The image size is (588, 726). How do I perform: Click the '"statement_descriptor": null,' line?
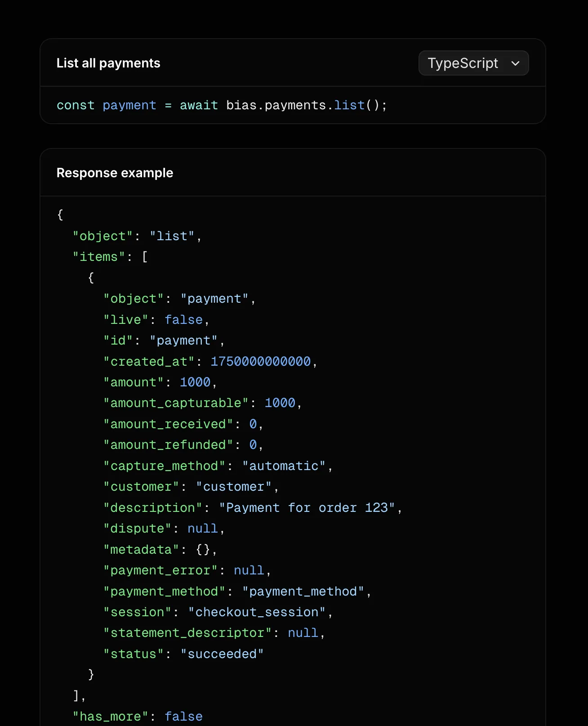tap(214, 633)
